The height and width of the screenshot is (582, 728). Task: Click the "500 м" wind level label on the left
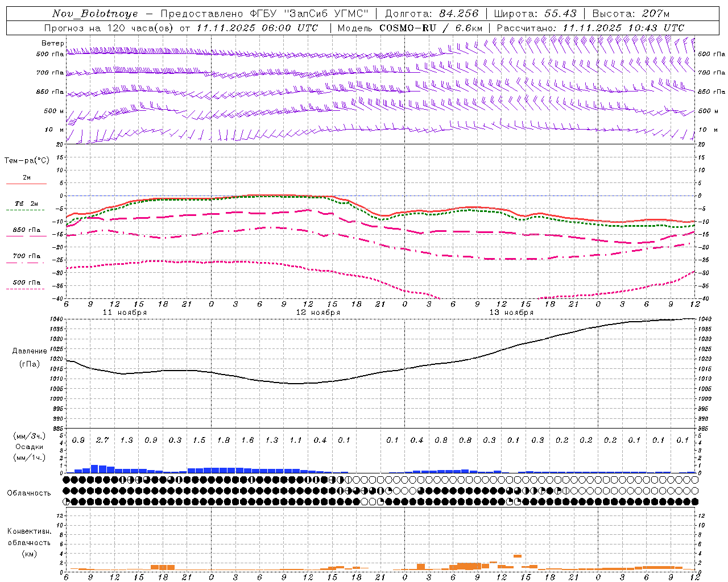point(54,111)
